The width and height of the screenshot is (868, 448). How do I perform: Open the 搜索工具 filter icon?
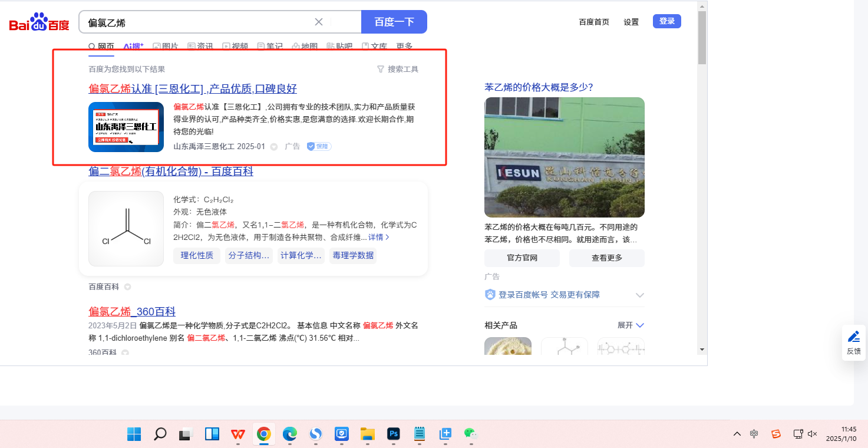pos(381,70)
